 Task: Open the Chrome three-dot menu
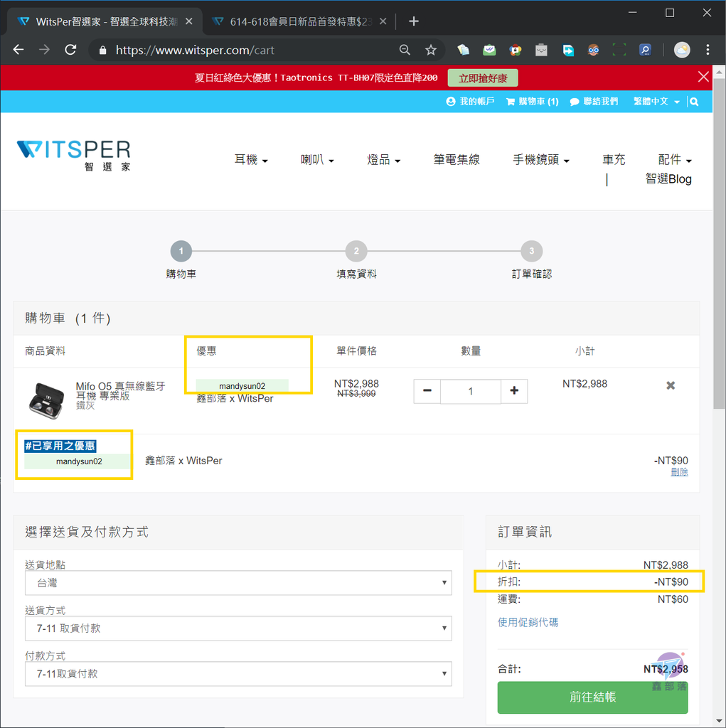pos(708,50)
